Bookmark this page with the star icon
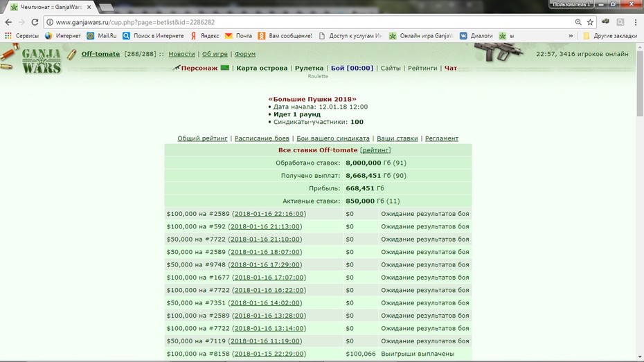This screenshot has height=362, width=644. pos(590,22)
